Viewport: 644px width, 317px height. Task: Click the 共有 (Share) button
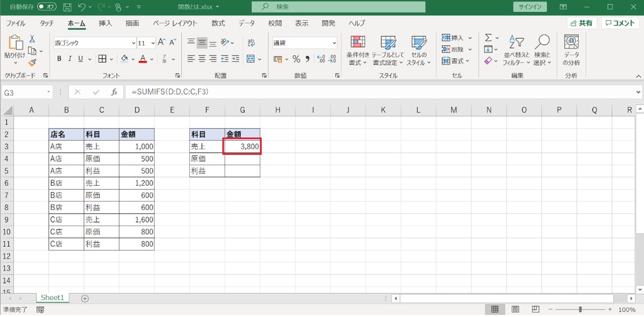(x=582, y=23)
